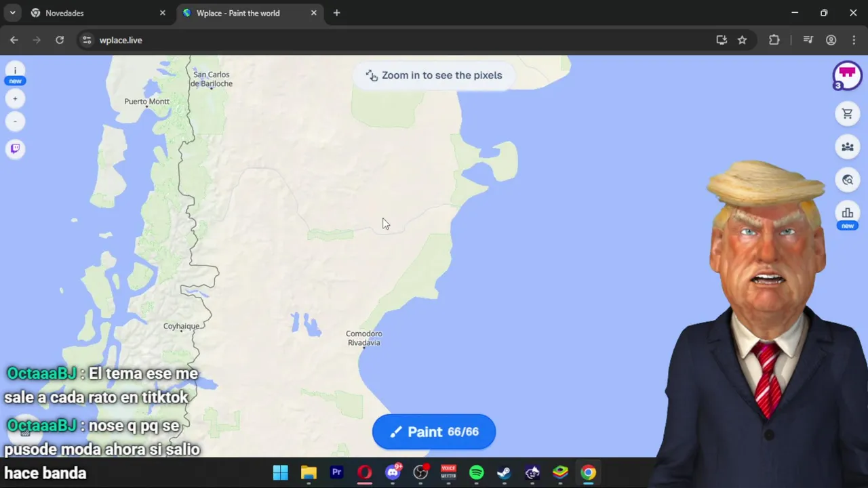Image resolution: width=868 pixels, height=488 pixels.
Task: Reload the current page
Action: point(60,40)
